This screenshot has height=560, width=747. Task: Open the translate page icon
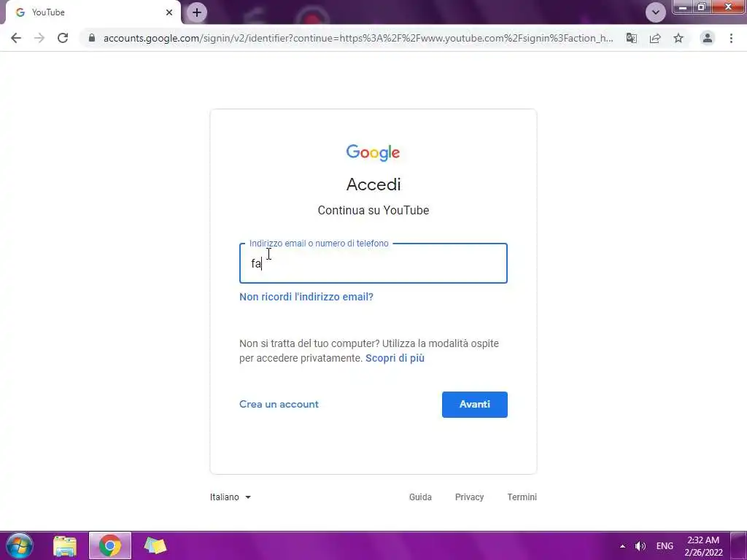(631, 38)
